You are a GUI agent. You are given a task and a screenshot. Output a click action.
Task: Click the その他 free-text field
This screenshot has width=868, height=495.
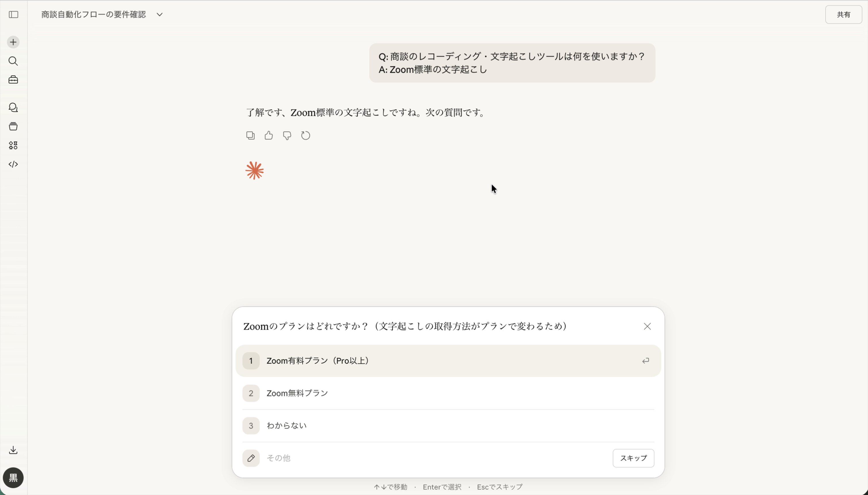[408, 458]
